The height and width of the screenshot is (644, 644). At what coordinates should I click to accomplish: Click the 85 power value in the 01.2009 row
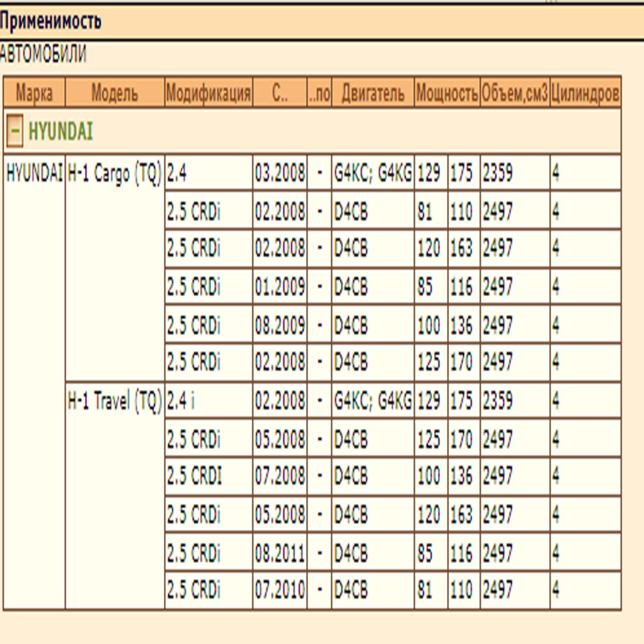coord(431,287)
